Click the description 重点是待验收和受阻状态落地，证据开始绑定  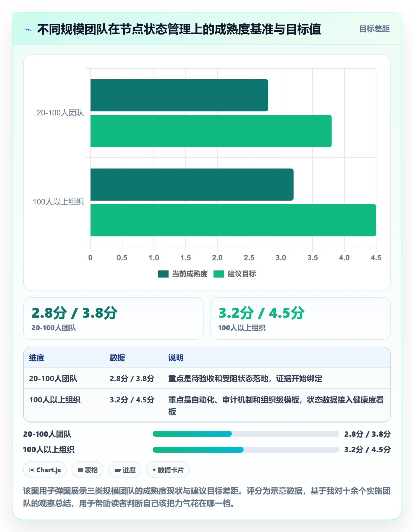click(245, 378)
